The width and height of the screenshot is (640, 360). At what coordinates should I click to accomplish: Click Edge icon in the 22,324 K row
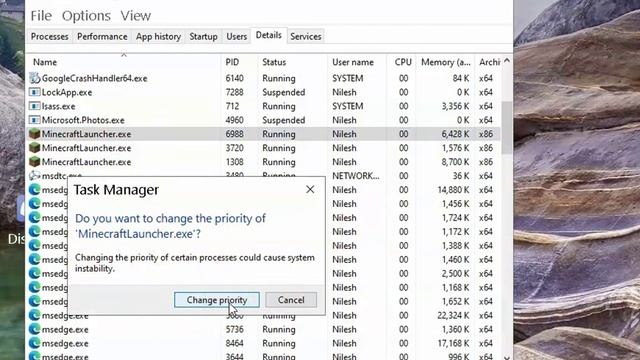pos(35,315)
